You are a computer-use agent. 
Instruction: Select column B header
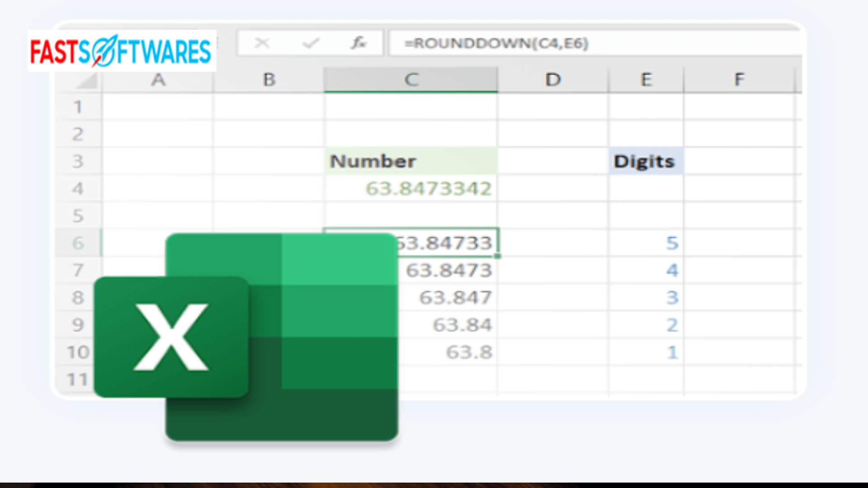click(269, 80)
